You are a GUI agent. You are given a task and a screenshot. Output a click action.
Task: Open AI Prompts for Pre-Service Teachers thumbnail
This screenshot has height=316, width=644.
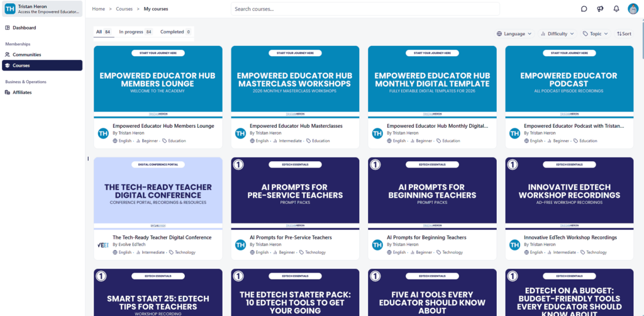tap(295, 193)
